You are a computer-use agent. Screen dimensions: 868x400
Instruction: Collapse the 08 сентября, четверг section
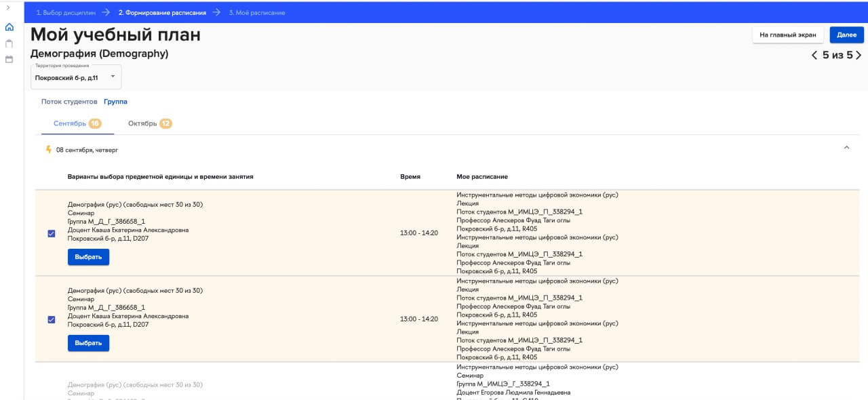point(846,148)
